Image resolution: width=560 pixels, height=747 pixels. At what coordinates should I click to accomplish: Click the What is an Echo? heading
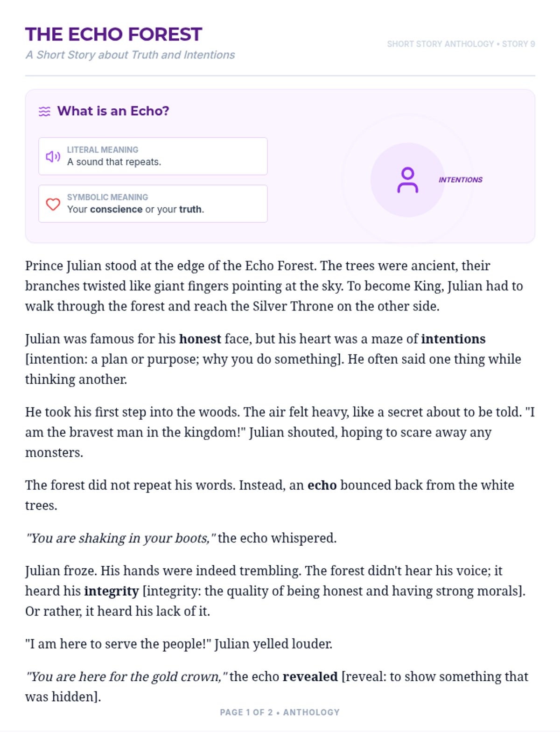point(113,111)
